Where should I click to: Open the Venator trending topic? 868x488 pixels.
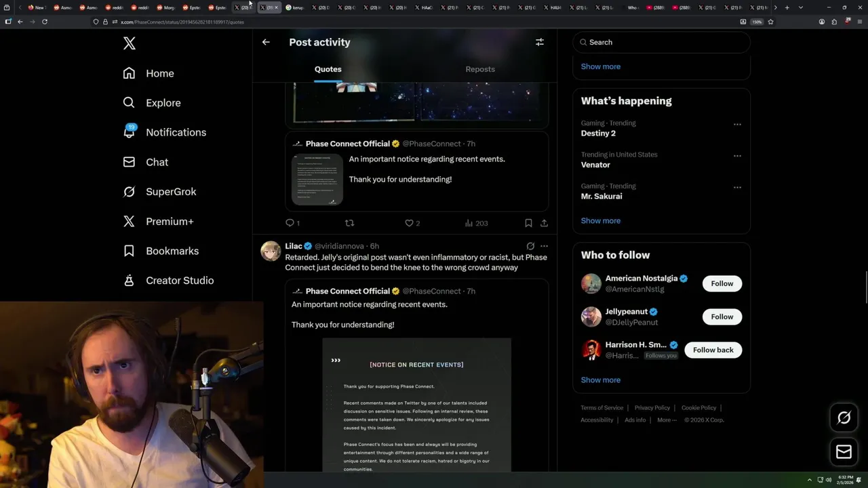(595, 165)
